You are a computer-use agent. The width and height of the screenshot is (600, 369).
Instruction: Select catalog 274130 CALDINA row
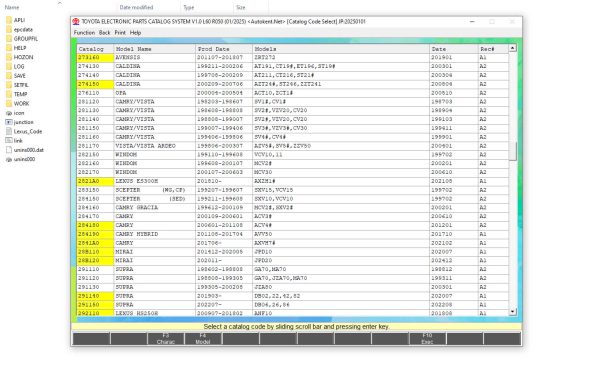pos(293,66)
